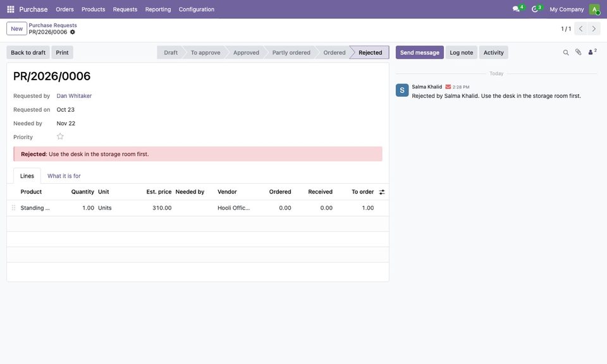Click Salma Khalid's avatar in chatter
607x364 pixels.
(x=402, y=90)
